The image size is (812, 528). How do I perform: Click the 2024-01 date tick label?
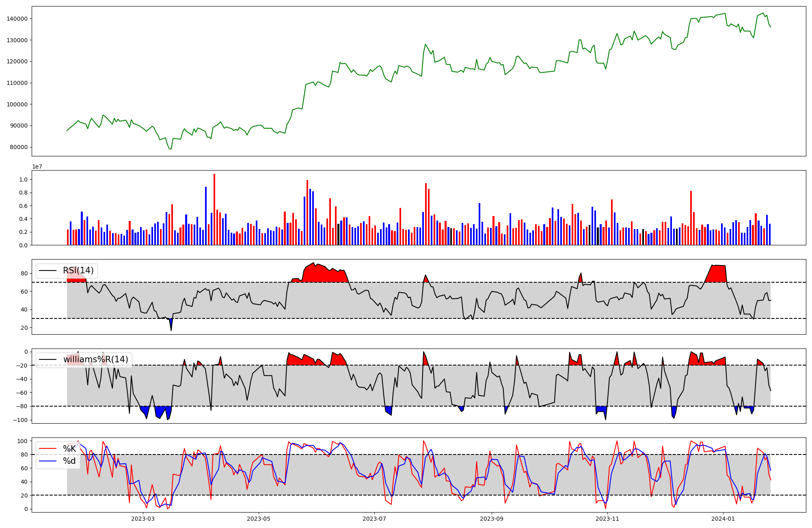click(x=723, y=519)
